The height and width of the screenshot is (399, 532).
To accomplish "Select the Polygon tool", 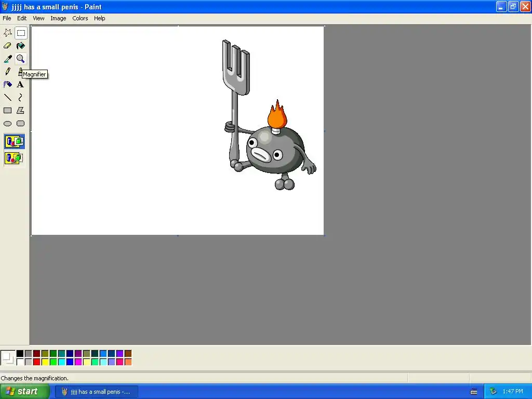I will coord(21,110).
